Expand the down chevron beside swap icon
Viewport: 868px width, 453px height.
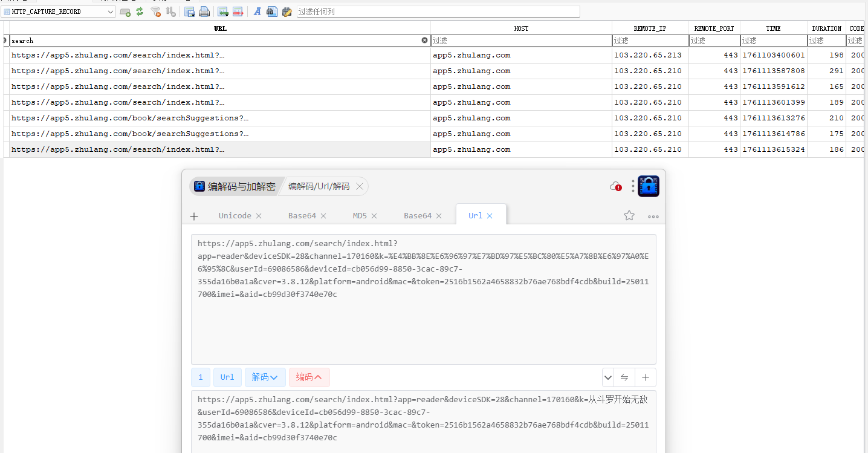coord(608,377)
